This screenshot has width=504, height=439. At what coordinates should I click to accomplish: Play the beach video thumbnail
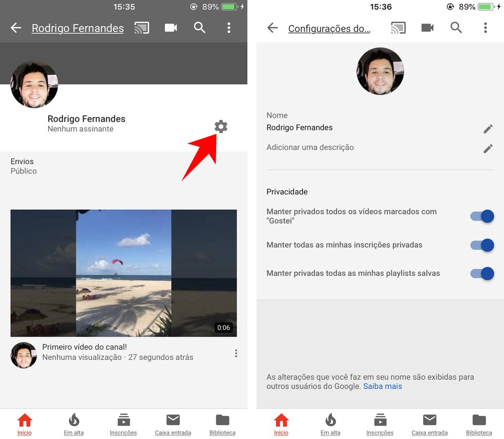coord(124,273)
